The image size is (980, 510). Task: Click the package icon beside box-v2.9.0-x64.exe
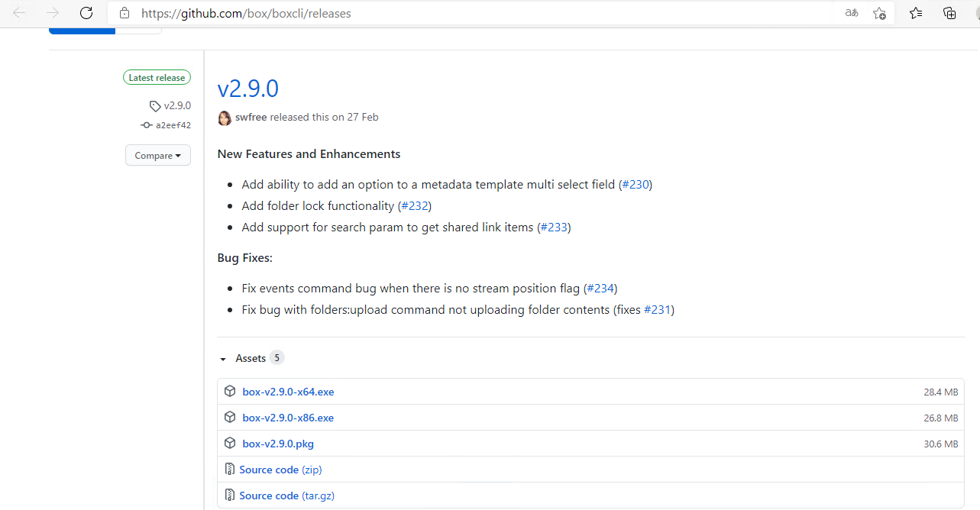pyautogui.click(x=230, y=391)
